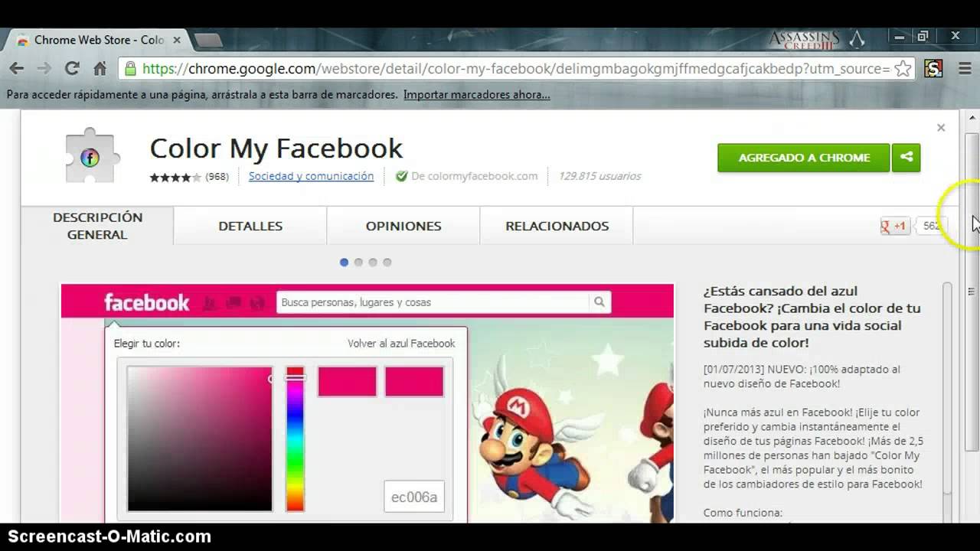The width and height of the screenshot is (980, 551).
Task: Click the star rating of the extension
Action: click(175, 177)
